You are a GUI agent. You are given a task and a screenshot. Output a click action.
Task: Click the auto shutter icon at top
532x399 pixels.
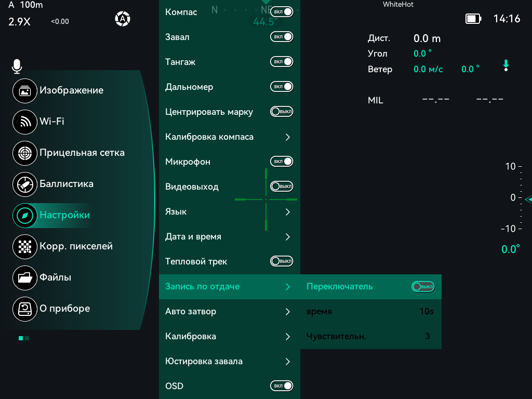tap(123, 19)
